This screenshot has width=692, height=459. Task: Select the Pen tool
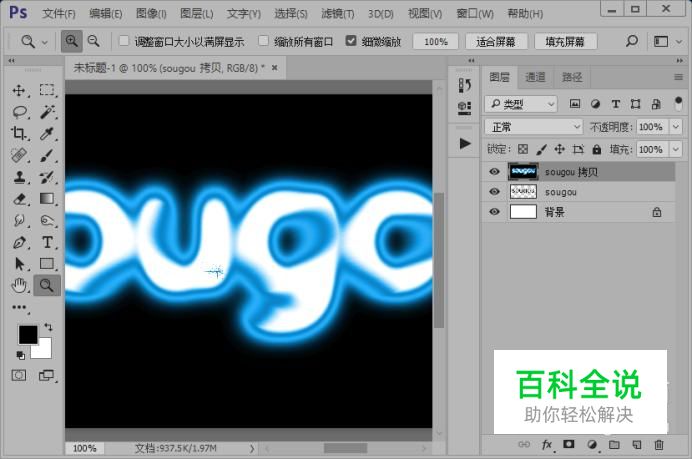tap(19, 242)
